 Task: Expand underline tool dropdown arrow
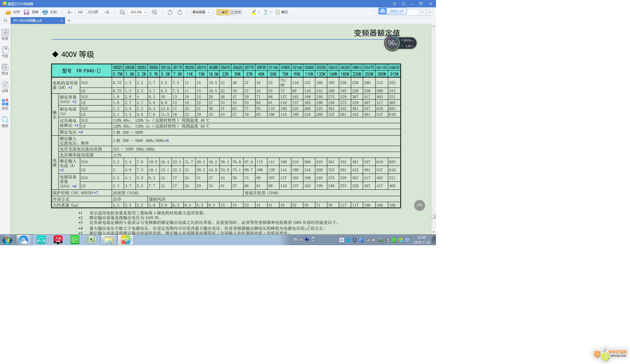(271, 12)
